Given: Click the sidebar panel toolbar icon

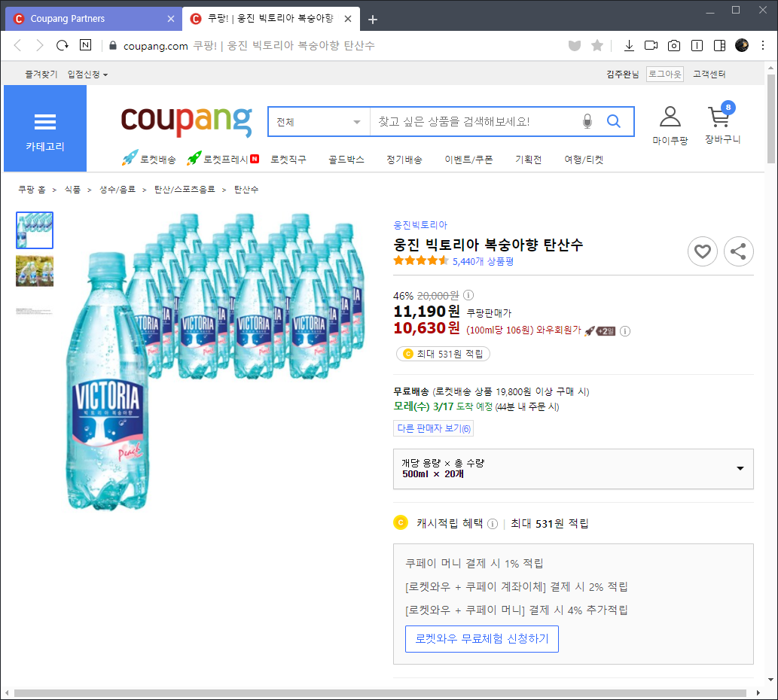Looking at the screenshot, I should pos(697,46).
